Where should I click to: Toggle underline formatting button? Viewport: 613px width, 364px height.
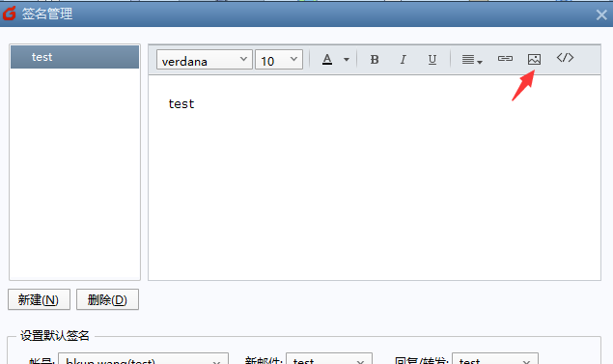[432, 60]
